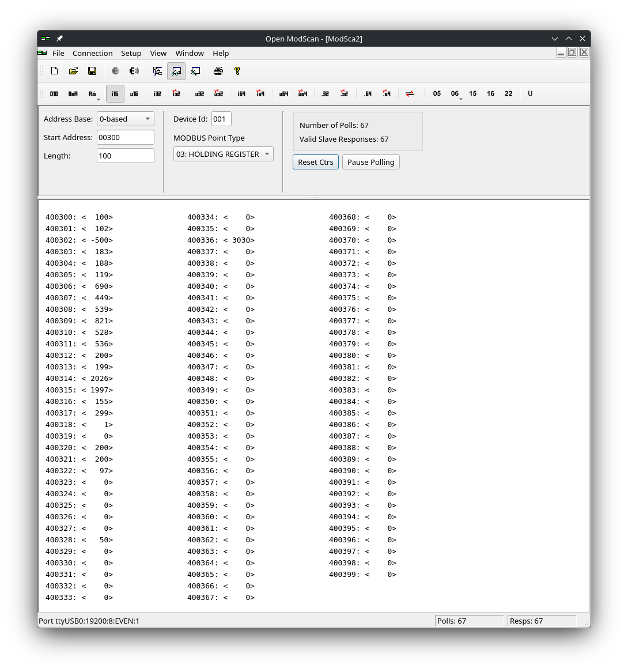Click the Print icon in toolbar
628x672 pixels.
[x=218, y=71]
